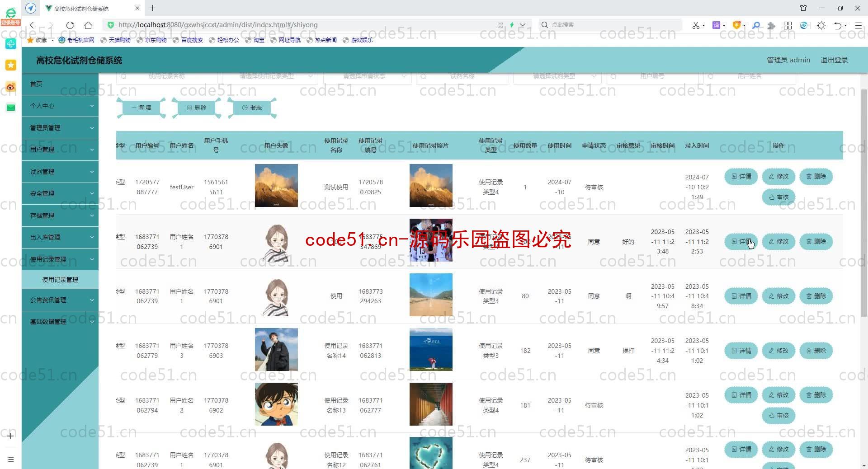Click the address bar URL

pos(218,25)
